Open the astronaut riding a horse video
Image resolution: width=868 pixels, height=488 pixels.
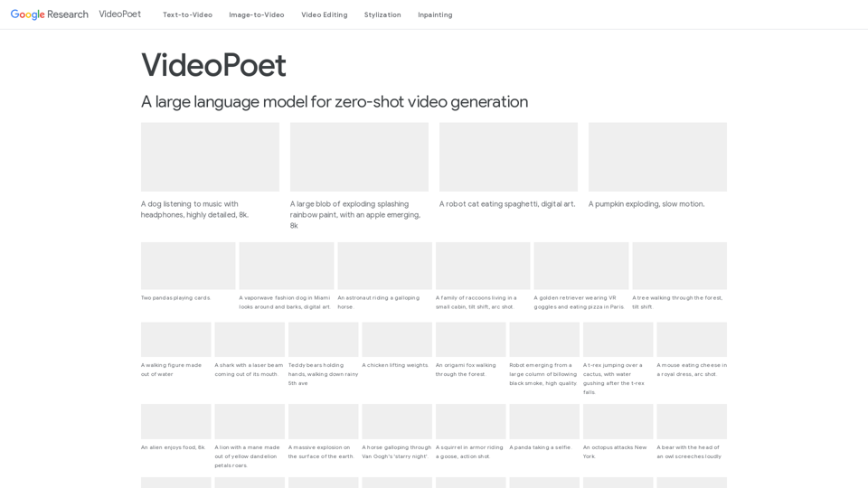384,266
